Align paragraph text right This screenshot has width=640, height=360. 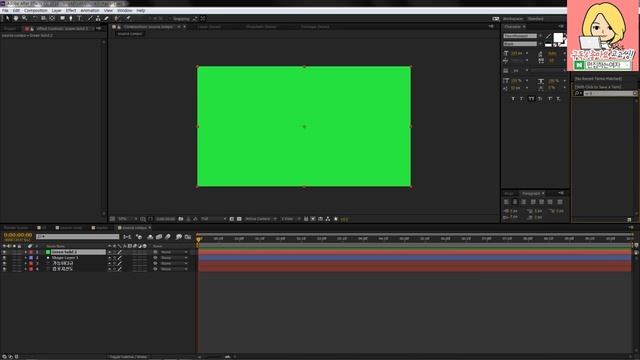tap(524, 202)
